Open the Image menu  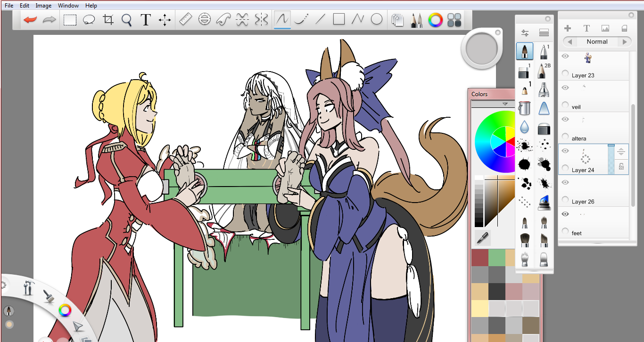point(43,6)
